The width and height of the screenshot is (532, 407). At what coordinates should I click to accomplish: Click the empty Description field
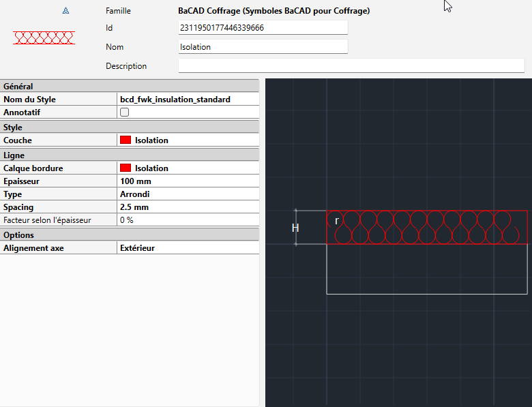(x=351, y=66)
